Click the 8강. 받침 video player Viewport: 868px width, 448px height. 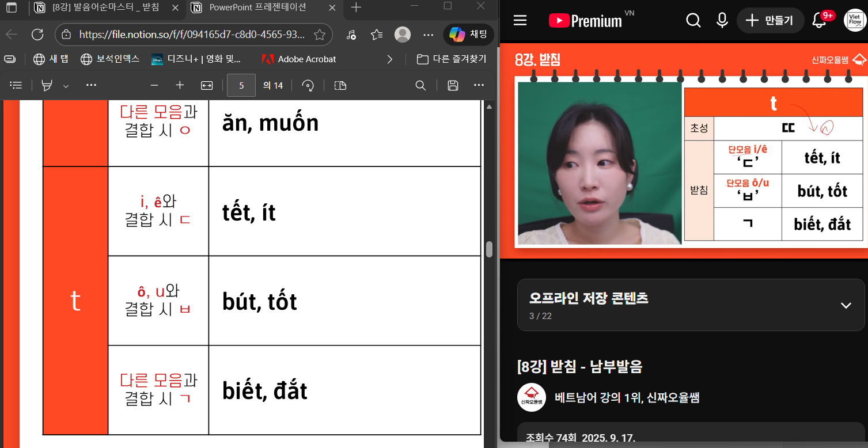pos(683,151)
